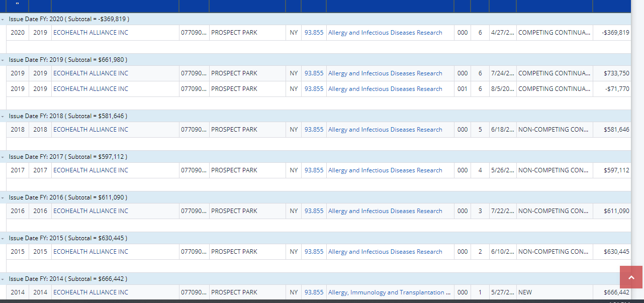Click the 93.855 link in the $733,750 row

[314, 73]
